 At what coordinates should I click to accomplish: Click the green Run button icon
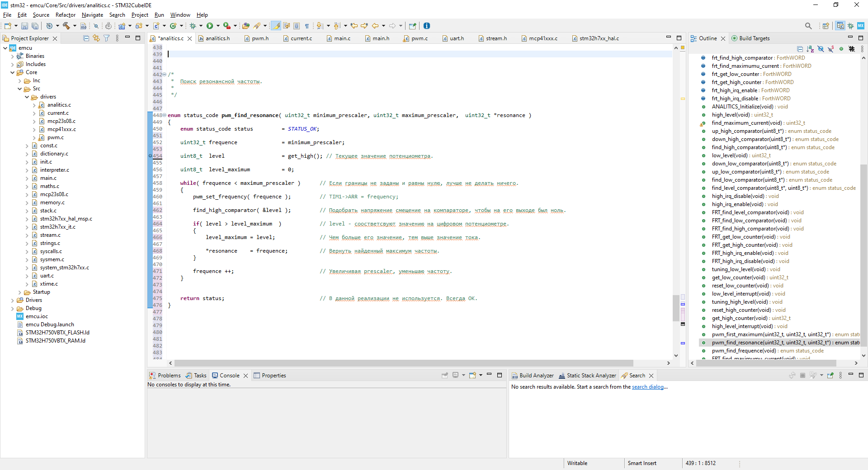[210, 26]
